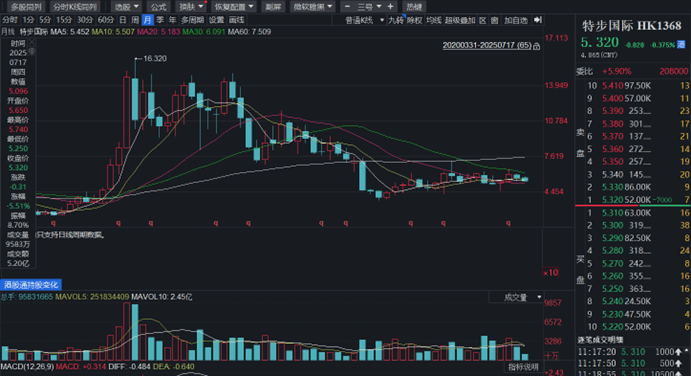
Task: Click the lock icon beside the date range
Action: (536, 46)
